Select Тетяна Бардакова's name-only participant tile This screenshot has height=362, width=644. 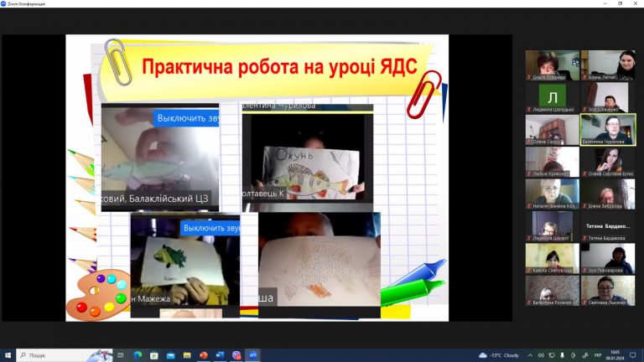(607, 226)
